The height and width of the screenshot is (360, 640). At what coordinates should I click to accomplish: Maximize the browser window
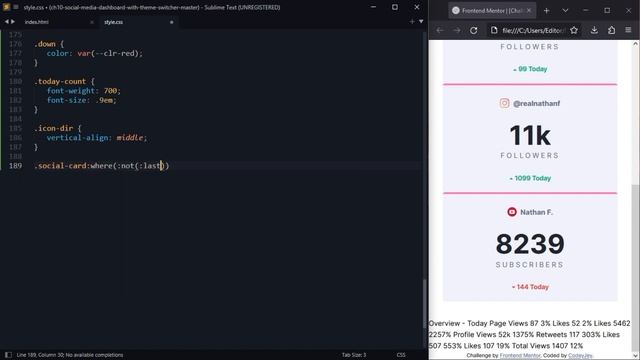[x=607, y=11]
